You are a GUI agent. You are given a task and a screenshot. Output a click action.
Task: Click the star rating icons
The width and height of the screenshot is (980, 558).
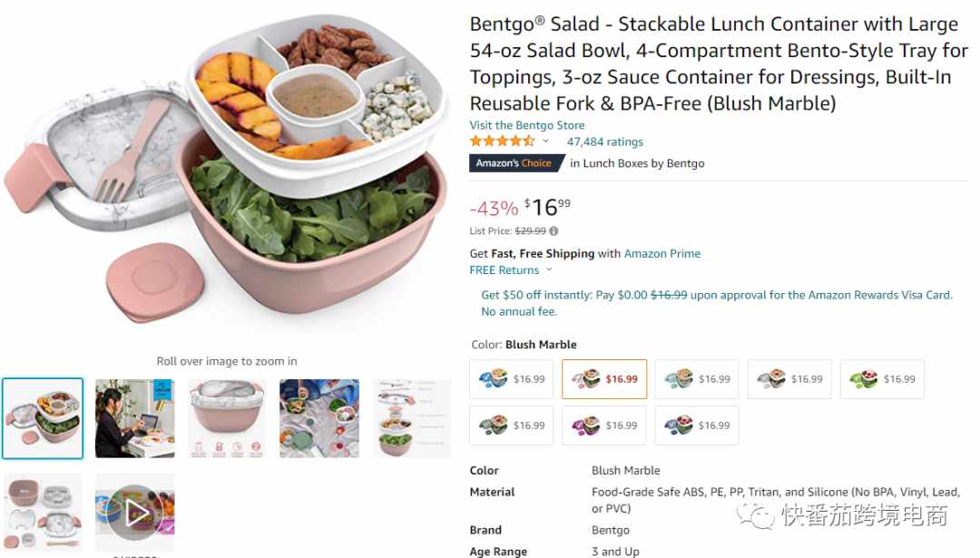pos(502,142)
